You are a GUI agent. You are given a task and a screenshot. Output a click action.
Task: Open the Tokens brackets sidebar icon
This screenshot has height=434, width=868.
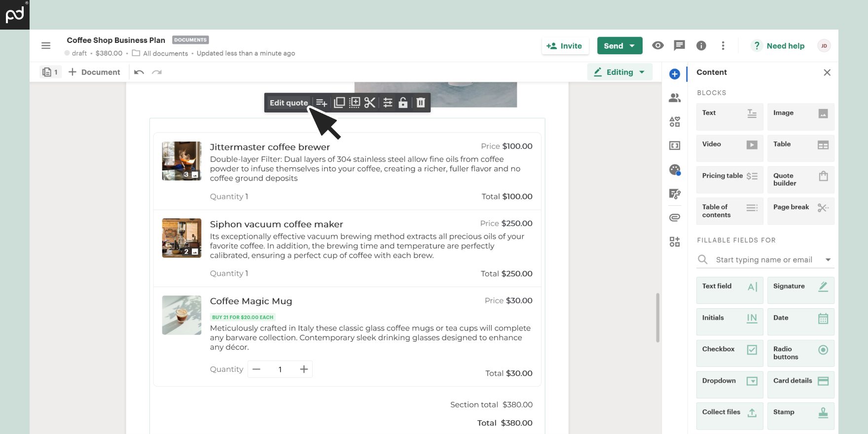click(675, 145)
